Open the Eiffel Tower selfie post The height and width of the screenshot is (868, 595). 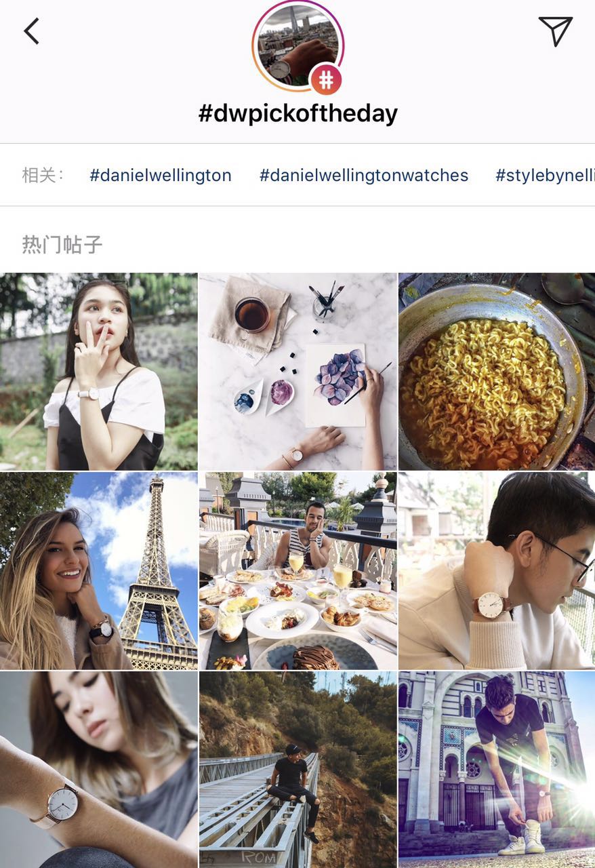pyautogui.click(x=99, y=571)
